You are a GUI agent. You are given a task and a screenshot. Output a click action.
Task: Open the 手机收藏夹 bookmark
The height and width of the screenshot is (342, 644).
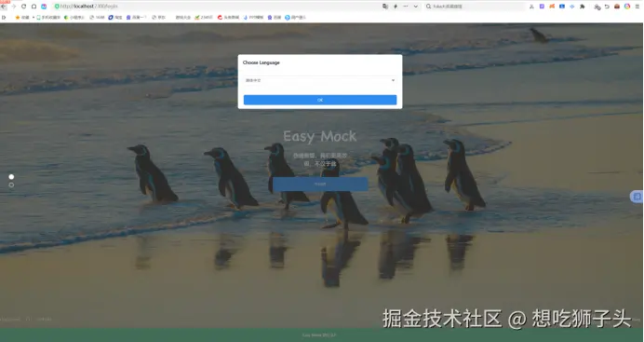tap(48, 18)
